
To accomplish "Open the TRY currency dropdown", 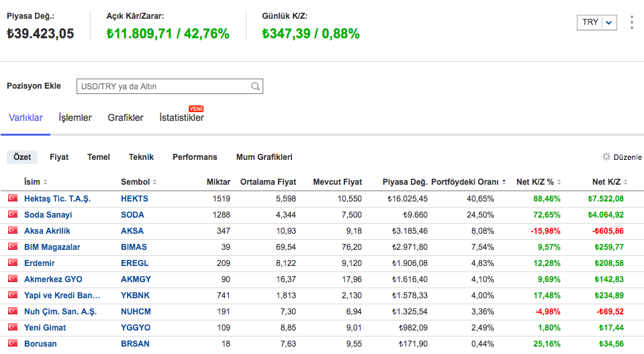I will (596, 22).
